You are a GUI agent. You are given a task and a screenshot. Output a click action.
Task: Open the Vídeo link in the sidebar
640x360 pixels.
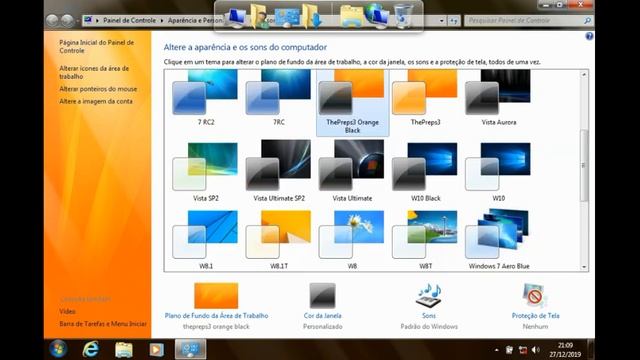67,311
